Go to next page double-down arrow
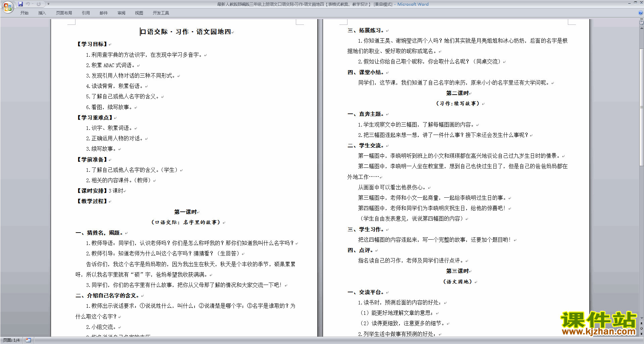 coord(642,334)
